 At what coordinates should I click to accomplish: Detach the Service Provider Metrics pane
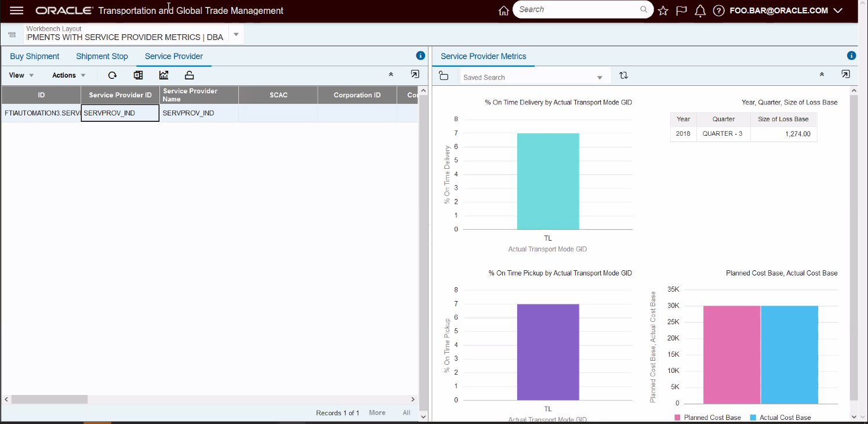[x=845, y=74]
